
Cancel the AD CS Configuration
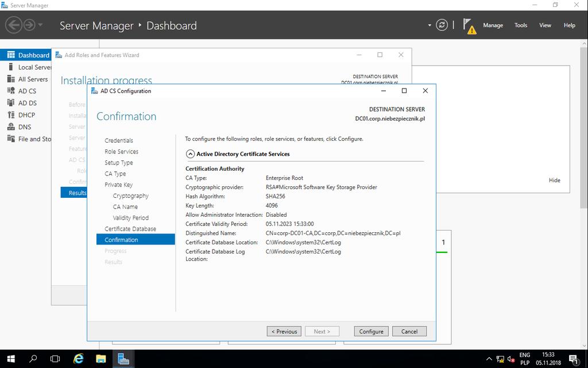(409, 332)
